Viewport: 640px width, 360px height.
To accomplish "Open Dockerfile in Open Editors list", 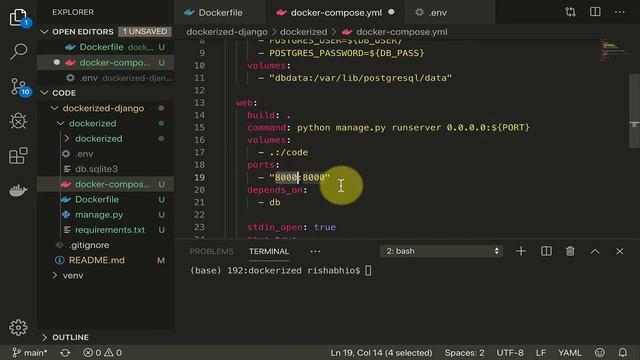I will (x=105, y=47).
